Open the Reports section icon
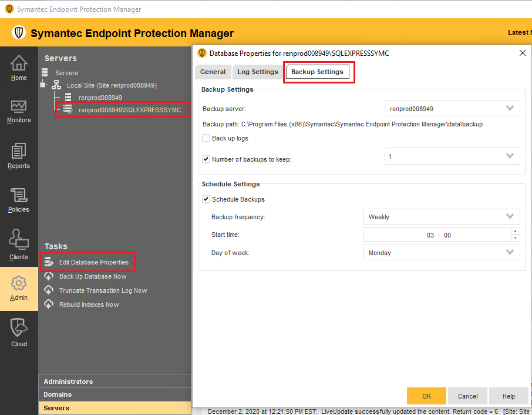Screen dimensions: 532x415 tap(19, 151)
